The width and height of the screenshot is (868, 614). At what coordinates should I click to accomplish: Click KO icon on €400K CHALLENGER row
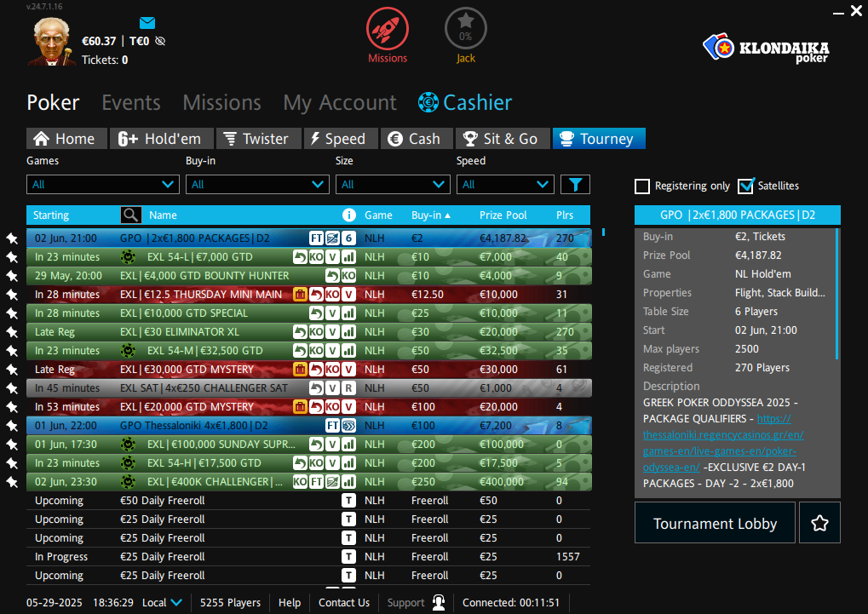pos(300,482)
